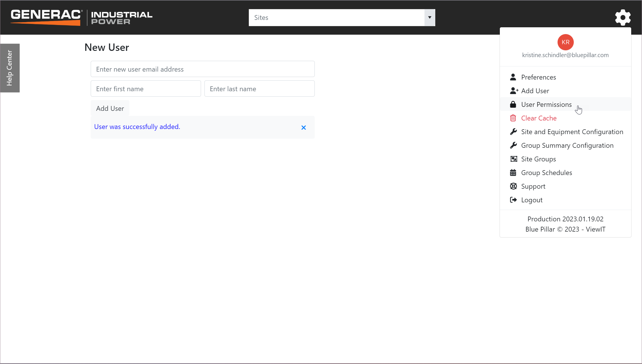Click the Logout arrow icon

[513, 200]
